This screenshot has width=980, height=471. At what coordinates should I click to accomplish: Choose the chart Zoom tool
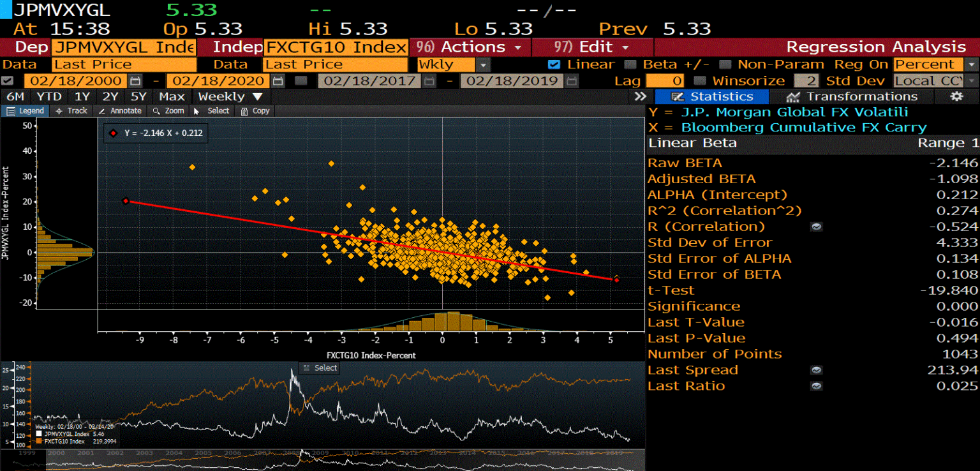(x=169, y=110)
